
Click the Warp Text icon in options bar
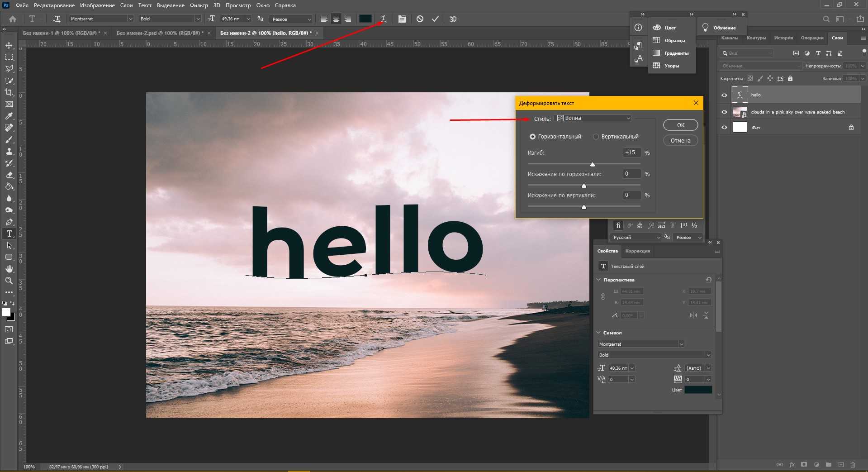tap(383, 19)
